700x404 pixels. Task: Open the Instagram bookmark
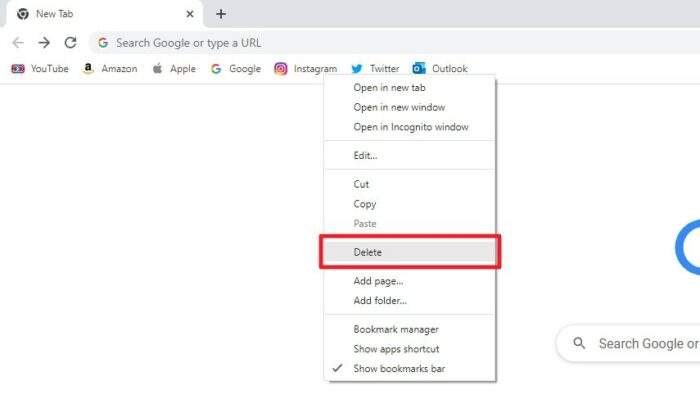click(306, 69)
